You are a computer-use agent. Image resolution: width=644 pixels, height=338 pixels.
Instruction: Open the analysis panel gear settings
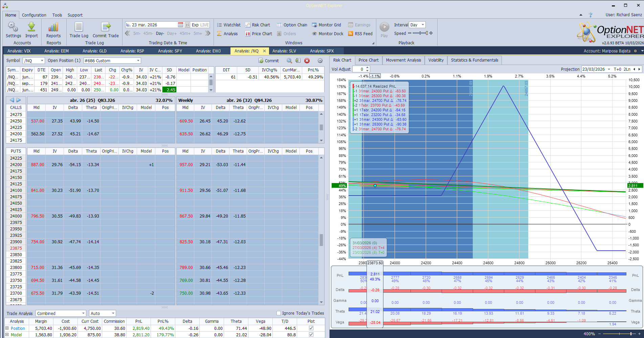click(320, 61)
